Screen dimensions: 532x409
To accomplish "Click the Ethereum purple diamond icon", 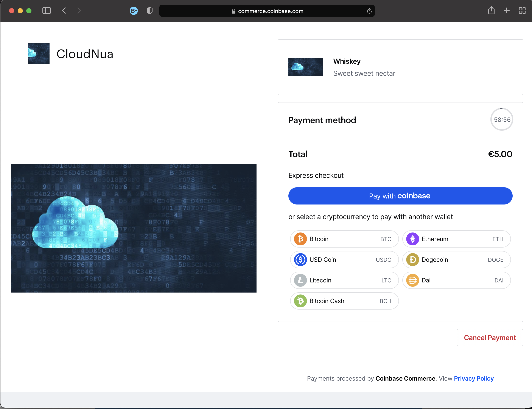I will click(412, 239).
